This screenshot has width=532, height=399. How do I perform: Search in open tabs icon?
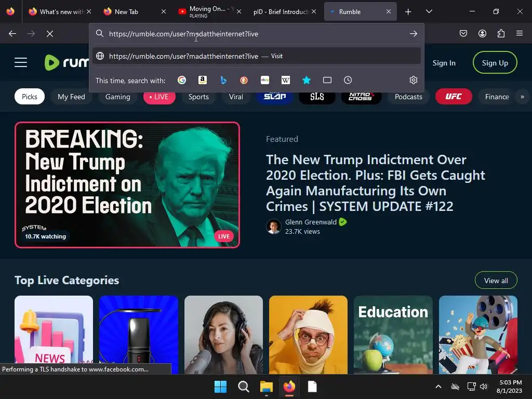point(327,80)
